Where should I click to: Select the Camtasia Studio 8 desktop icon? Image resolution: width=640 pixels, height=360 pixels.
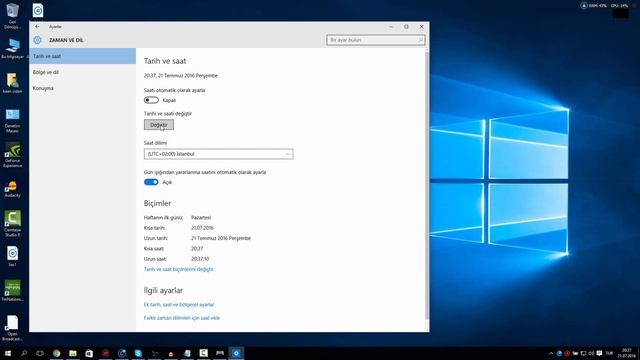tap(12, 224)
